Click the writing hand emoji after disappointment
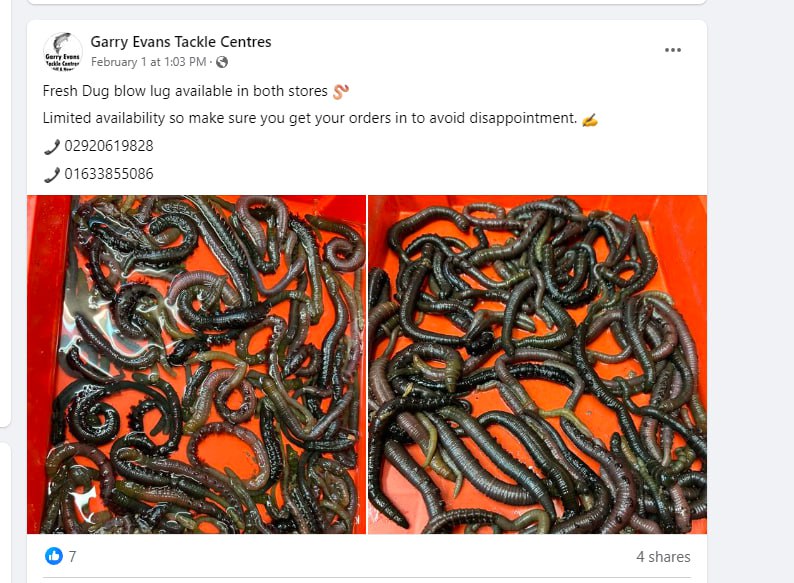 pos(590,120)
